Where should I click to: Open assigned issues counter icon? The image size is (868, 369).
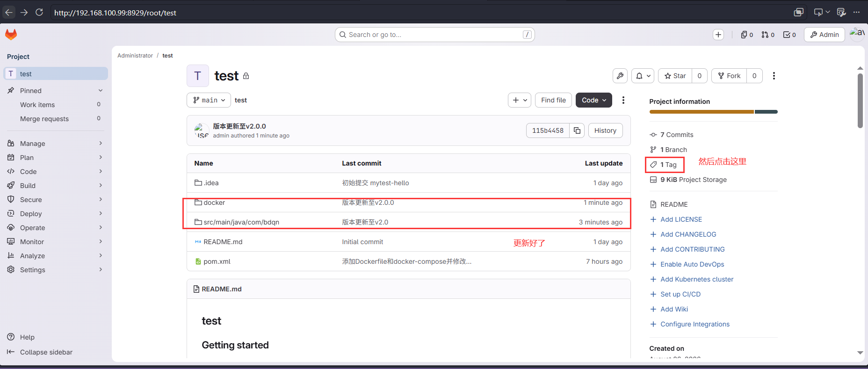pos(747,35)
